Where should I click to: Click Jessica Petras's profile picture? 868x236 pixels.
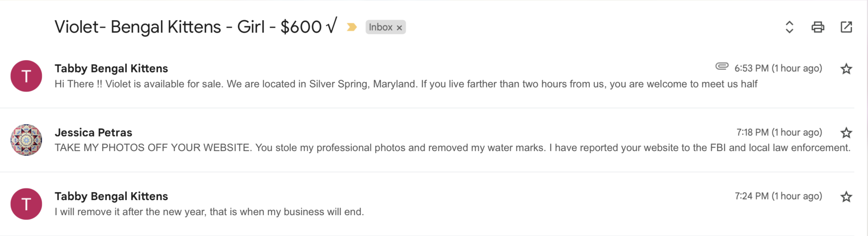[x=26, y=140]
